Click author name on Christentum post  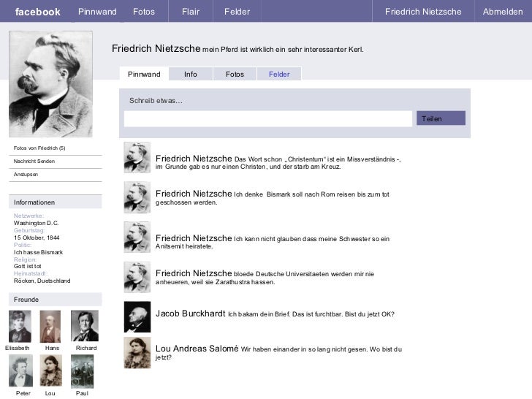pyautogui.click(x=194, y=159)
